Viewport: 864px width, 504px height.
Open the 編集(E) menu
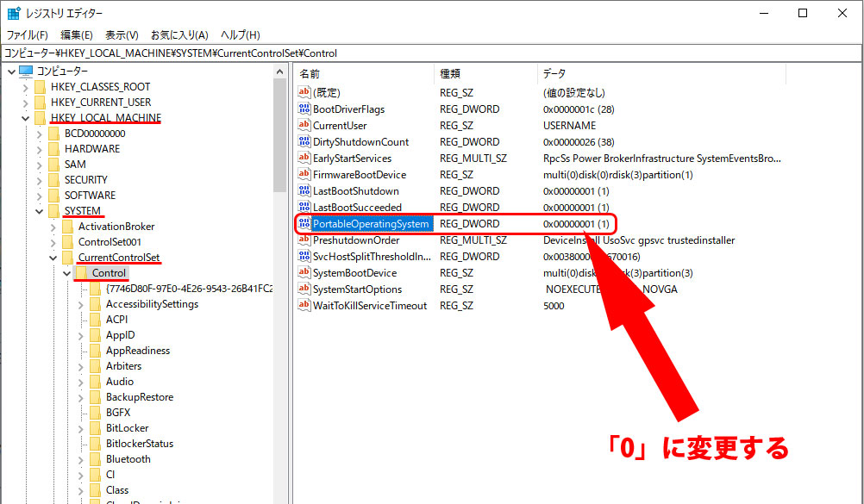coord(76,34)
